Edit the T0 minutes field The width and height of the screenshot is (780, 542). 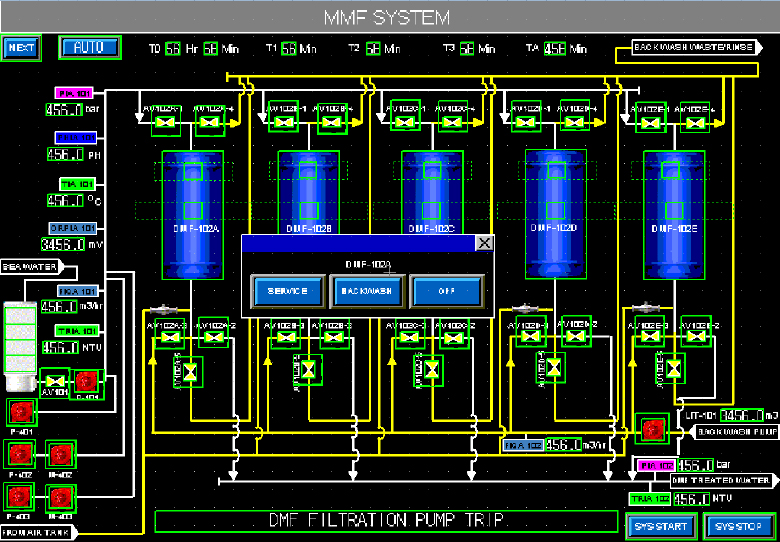point(210,49)
